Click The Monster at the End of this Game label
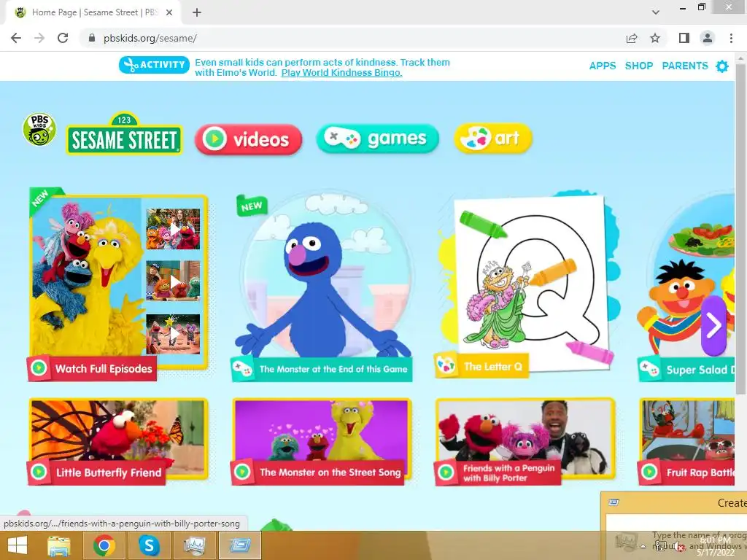747x560 pixels. (x=321, y=369)
